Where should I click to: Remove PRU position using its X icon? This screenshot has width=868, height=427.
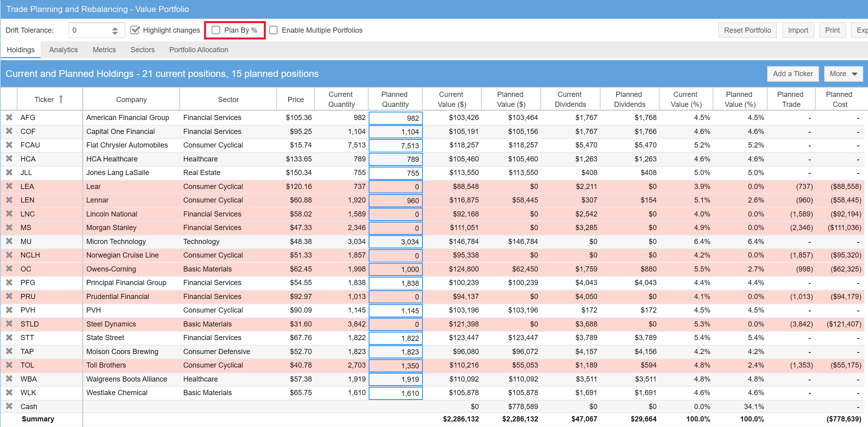coord(9,296)
